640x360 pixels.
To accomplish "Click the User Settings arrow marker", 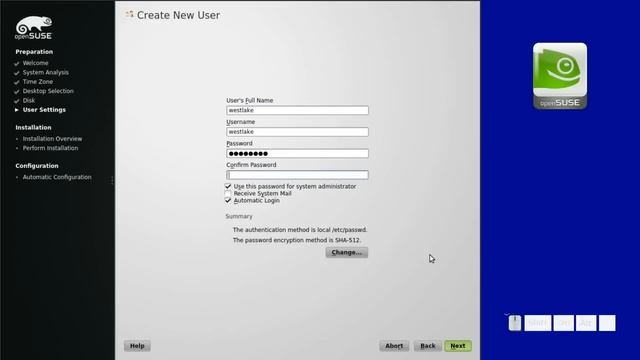I will [17, 110].
